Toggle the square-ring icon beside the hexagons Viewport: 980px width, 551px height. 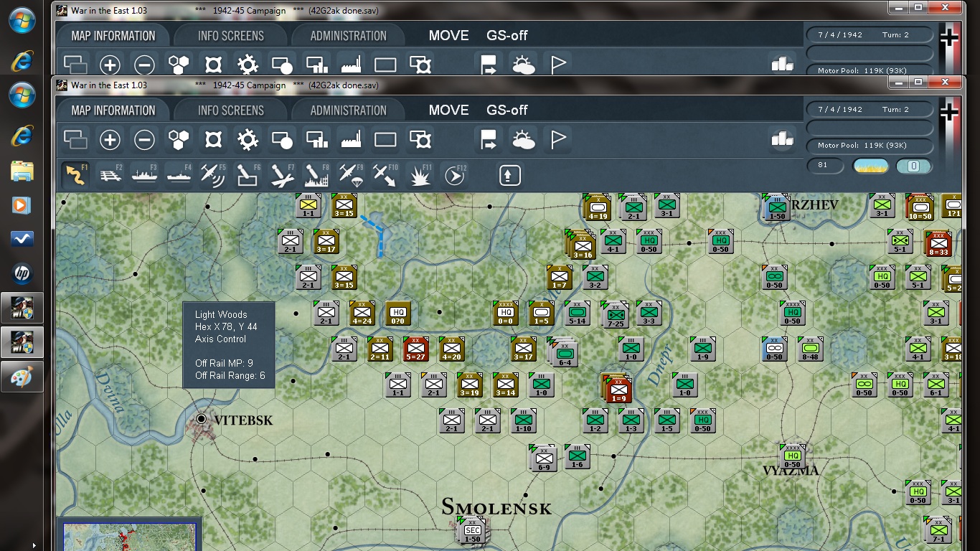(x=213, y=139)
